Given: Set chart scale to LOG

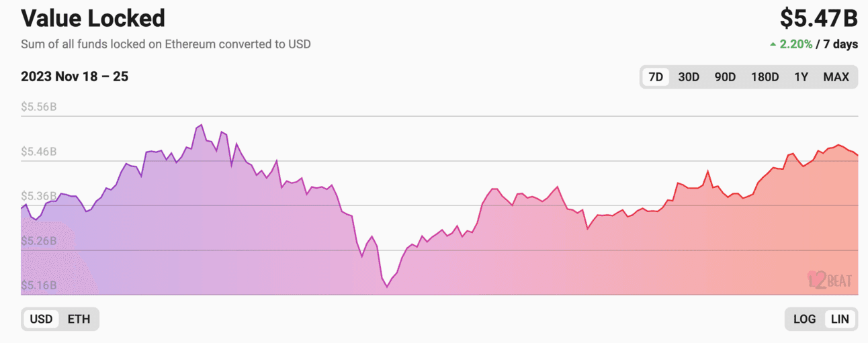Looking at the screenshot, I should (804, 319).
